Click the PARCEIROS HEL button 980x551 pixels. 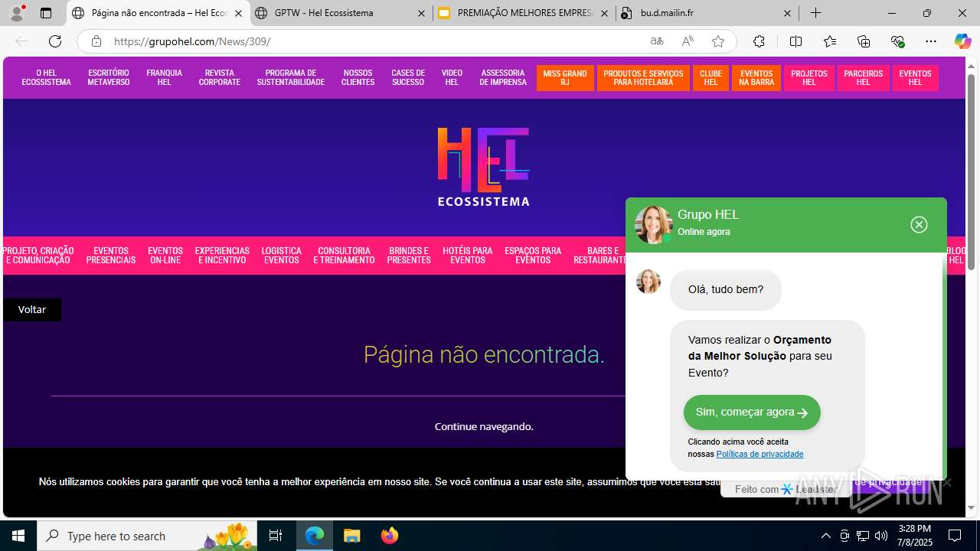click(864, 78)
